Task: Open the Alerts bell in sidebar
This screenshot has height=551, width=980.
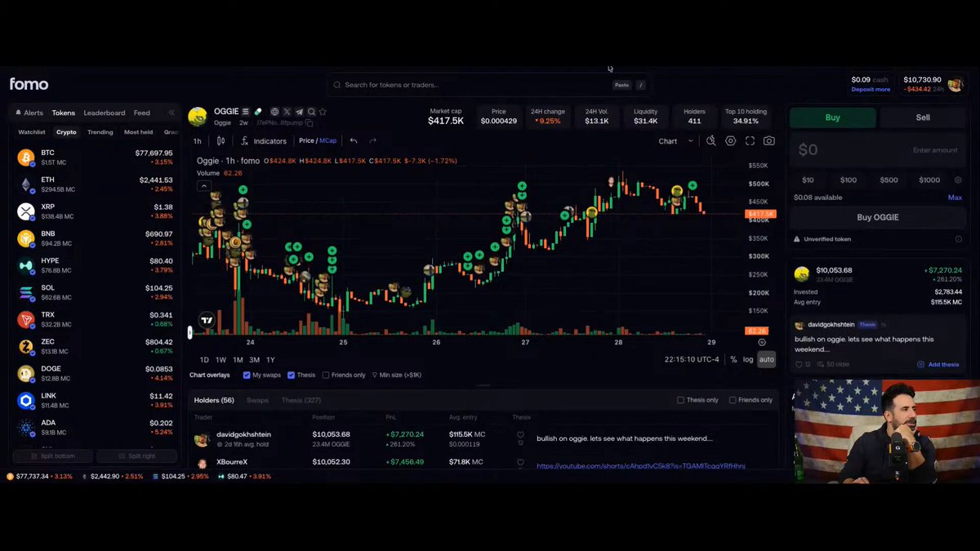Action: 29,113
